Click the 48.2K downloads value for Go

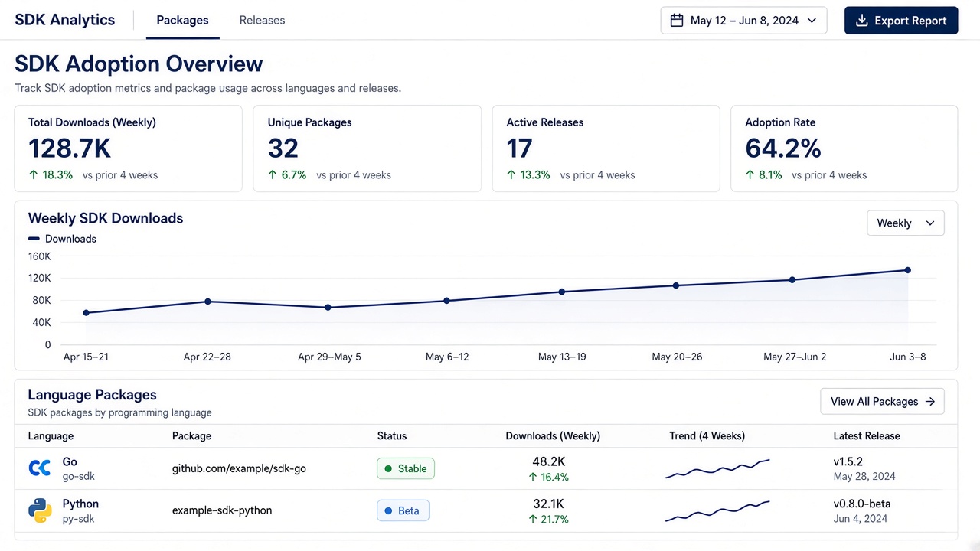(x=549, y=461)
